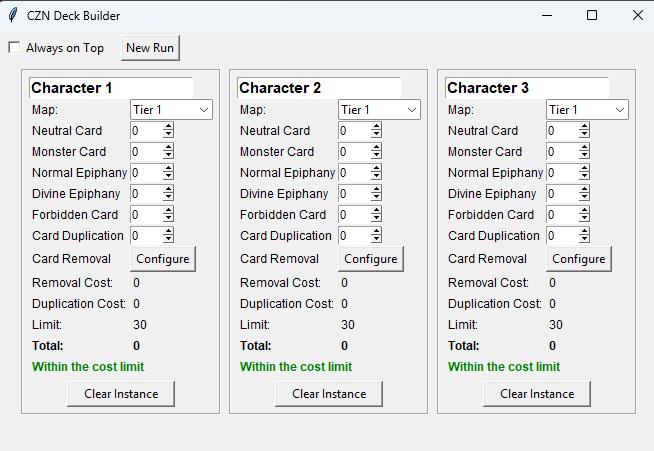Increase Character 2 Normal Epiphany count
This screenshot has height=451, width=654.
[x=376, y=168]
